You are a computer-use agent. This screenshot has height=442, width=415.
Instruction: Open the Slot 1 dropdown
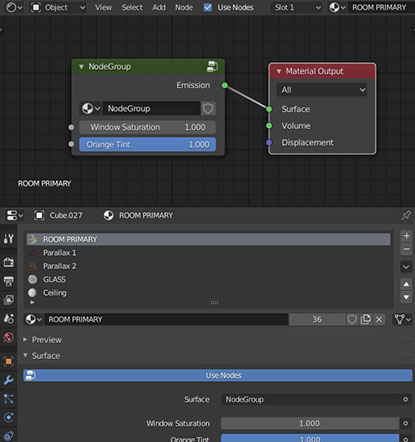pos(297,7)
